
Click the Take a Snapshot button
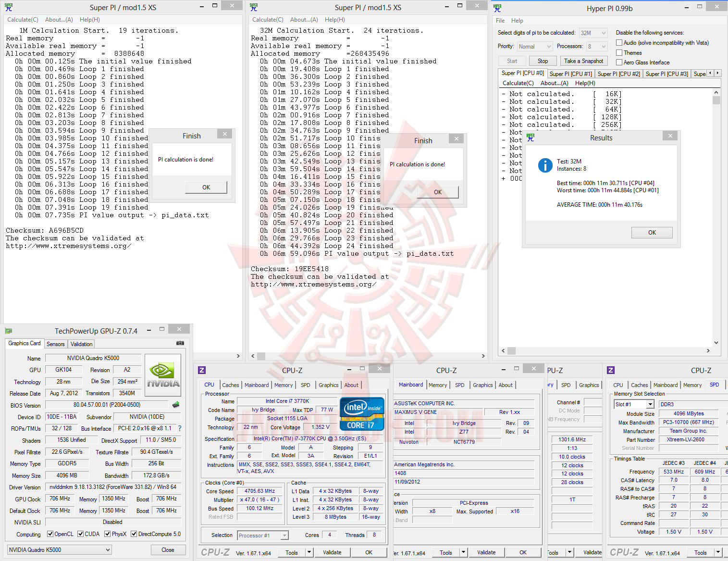click(583, 61)
